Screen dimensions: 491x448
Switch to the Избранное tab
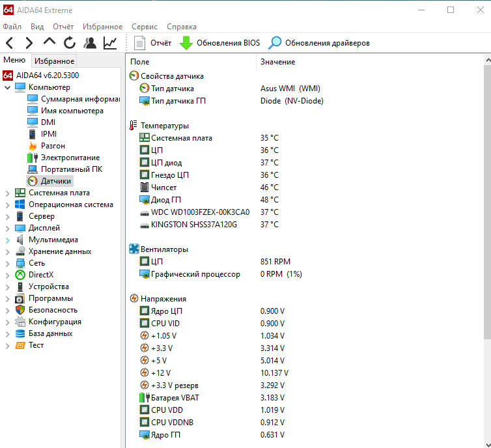coord(54,61)
